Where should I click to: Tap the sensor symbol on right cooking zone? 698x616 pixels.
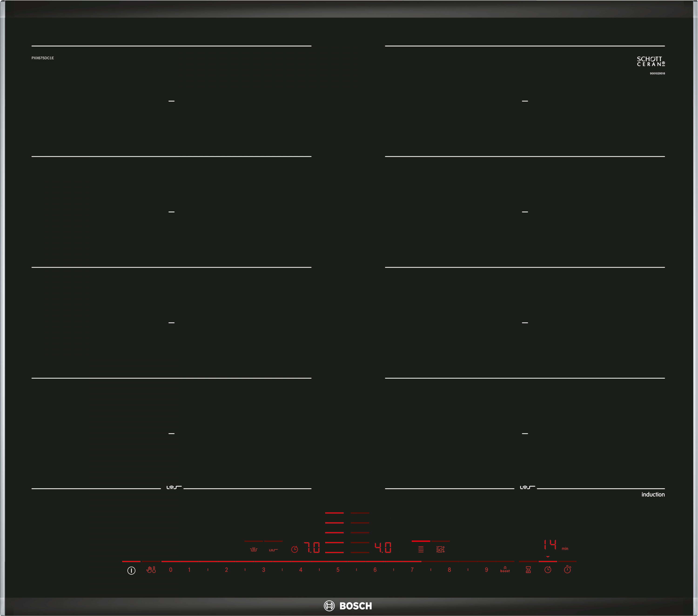coord(527,487)
